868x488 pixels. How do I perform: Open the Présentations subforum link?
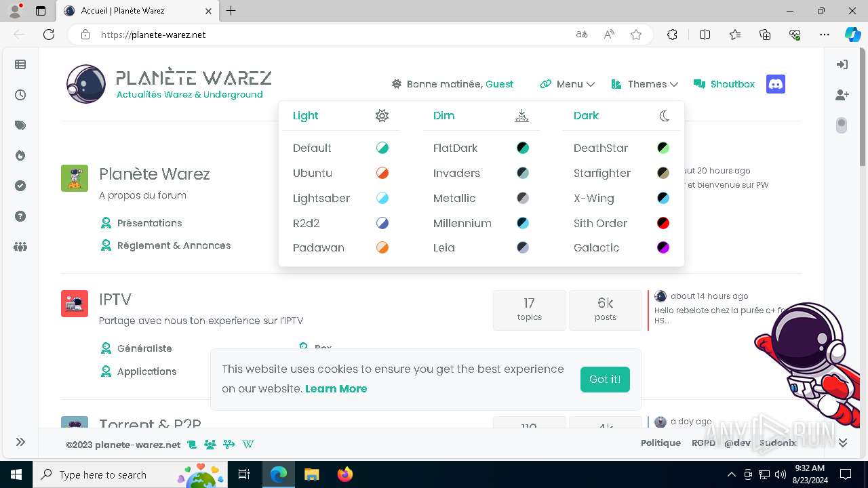pos(149,223)
